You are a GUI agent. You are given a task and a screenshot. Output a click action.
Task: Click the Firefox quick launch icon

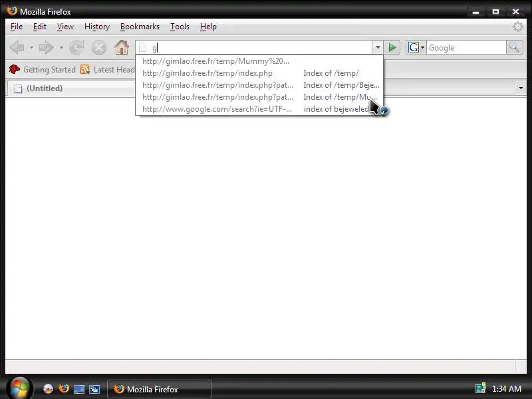tap(63, 389)
